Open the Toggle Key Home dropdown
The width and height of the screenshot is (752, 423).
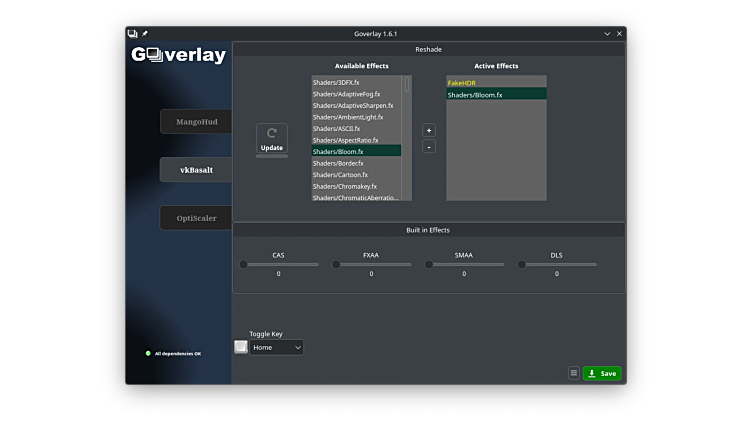(x=277, y=347)
